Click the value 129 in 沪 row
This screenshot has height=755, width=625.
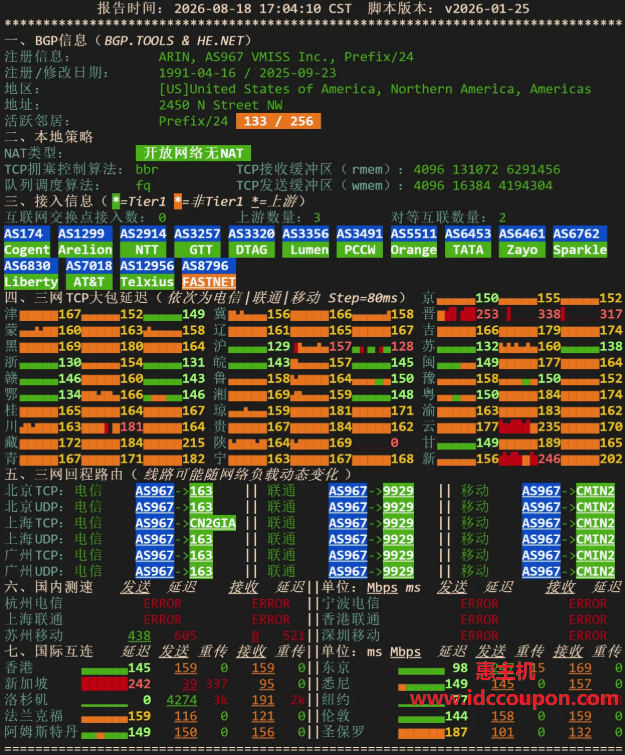coord(278,346)
